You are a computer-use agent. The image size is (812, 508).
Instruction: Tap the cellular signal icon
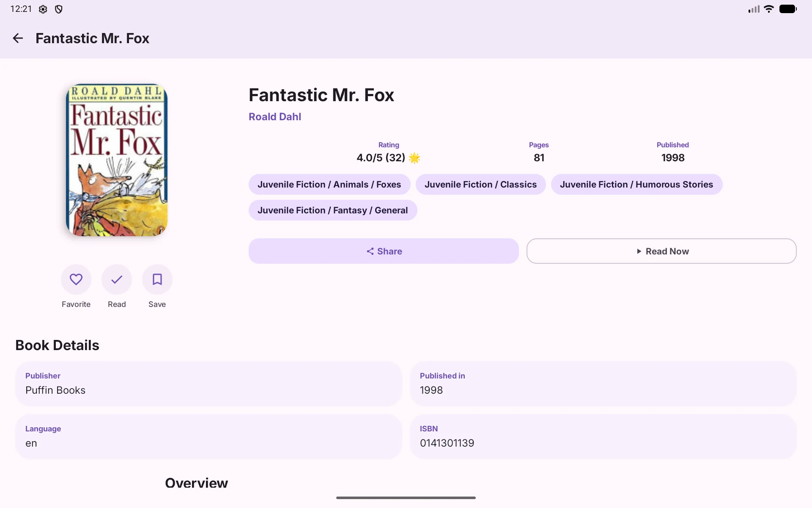pyautogui.click(x=754, y=9)
